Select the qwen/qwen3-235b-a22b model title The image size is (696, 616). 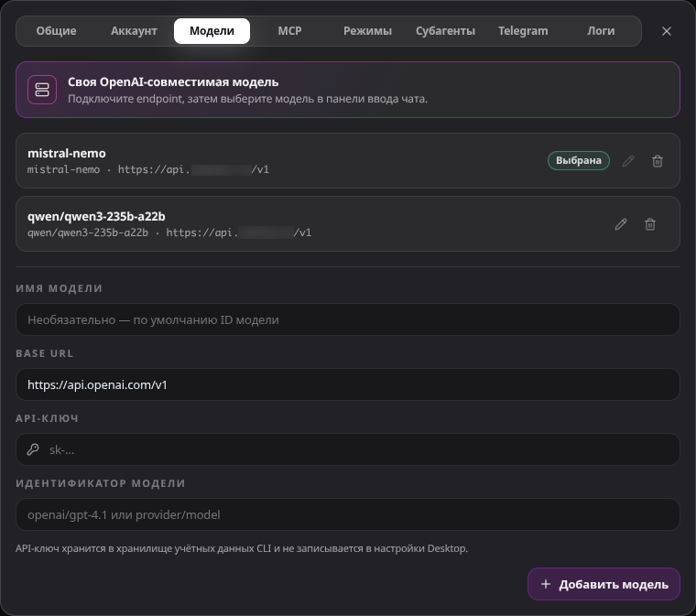click(x=96, y=216)
